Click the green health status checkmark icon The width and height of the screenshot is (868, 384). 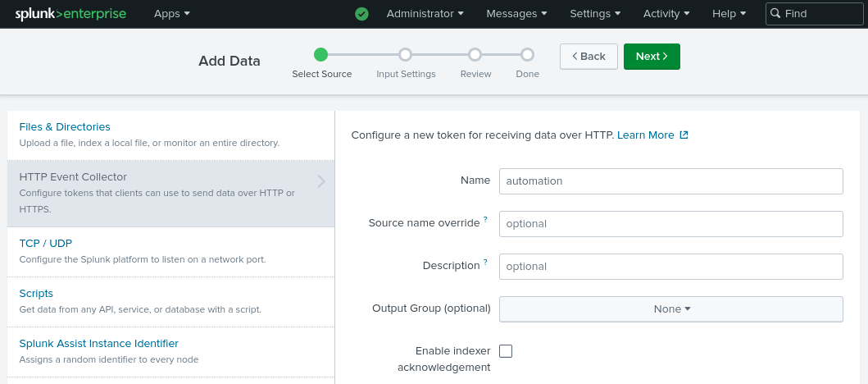point(361,14)
